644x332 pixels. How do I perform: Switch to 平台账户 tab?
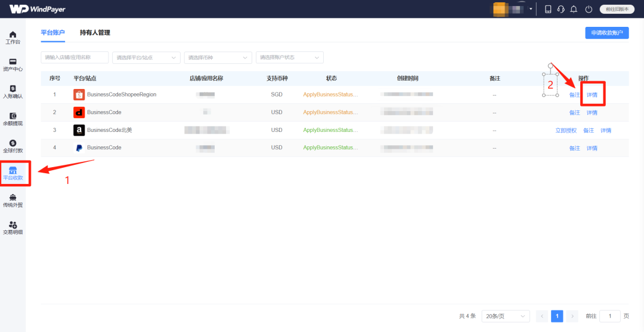[x=52, y=32]
